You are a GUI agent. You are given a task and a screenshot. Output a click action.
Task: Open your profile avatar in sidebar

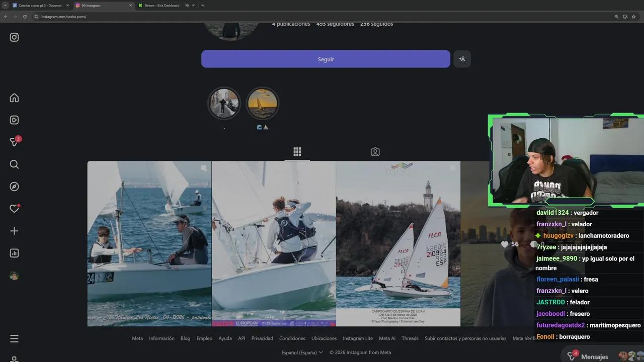point(14,276)
